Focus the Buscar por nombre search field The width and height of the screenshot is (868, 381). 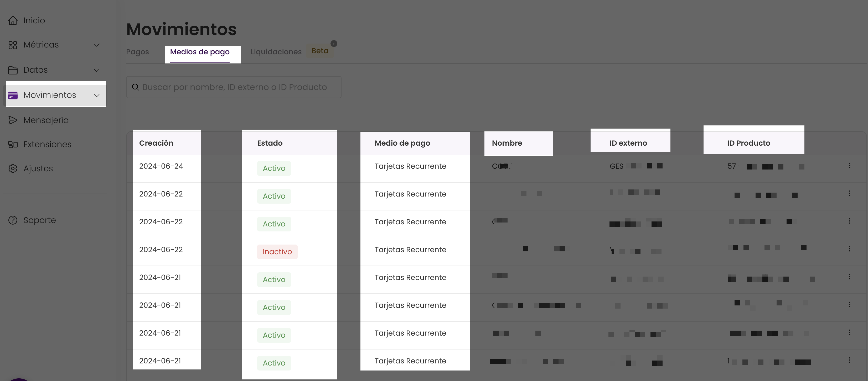point(234,87)
